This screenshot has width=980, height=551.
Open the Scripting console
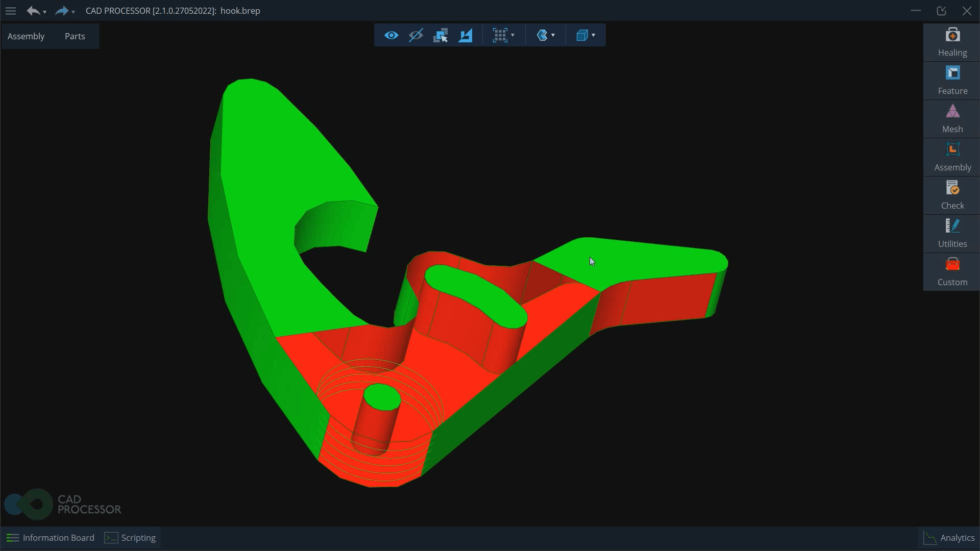click(x=130, y=538)
